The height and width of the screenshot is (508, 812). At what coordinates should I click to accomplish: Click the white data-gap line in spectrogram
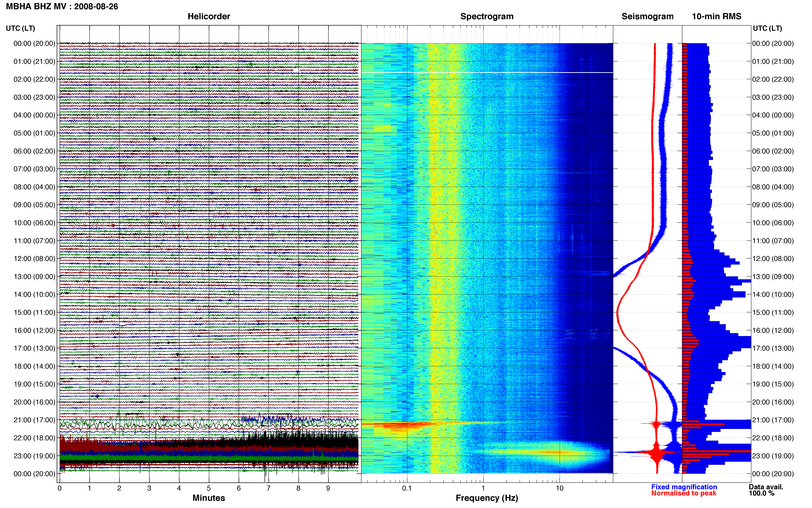click(x=487, y=73)
